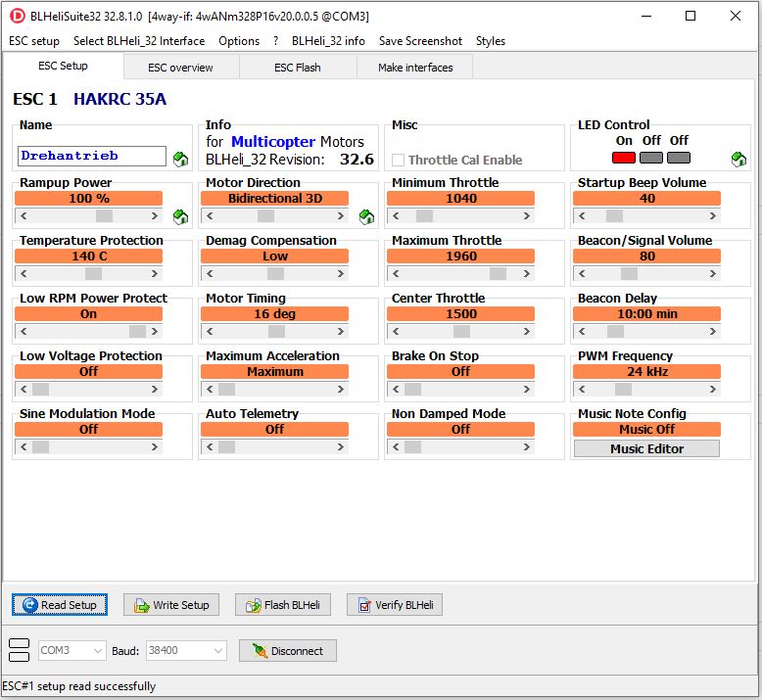Toggle the Throttle Cal Enable checkbox
This screenshot has height=700, width=762.
click(x=398, y=160)
